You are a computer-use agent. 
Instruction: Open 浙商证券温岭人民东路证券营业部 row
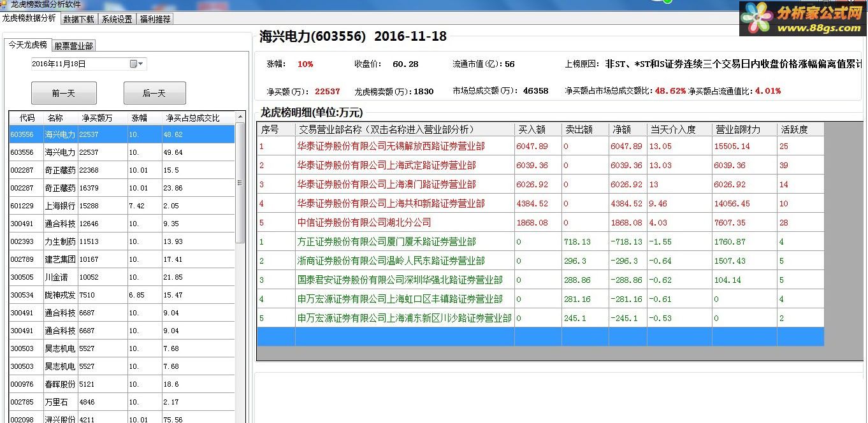(540, 261)
